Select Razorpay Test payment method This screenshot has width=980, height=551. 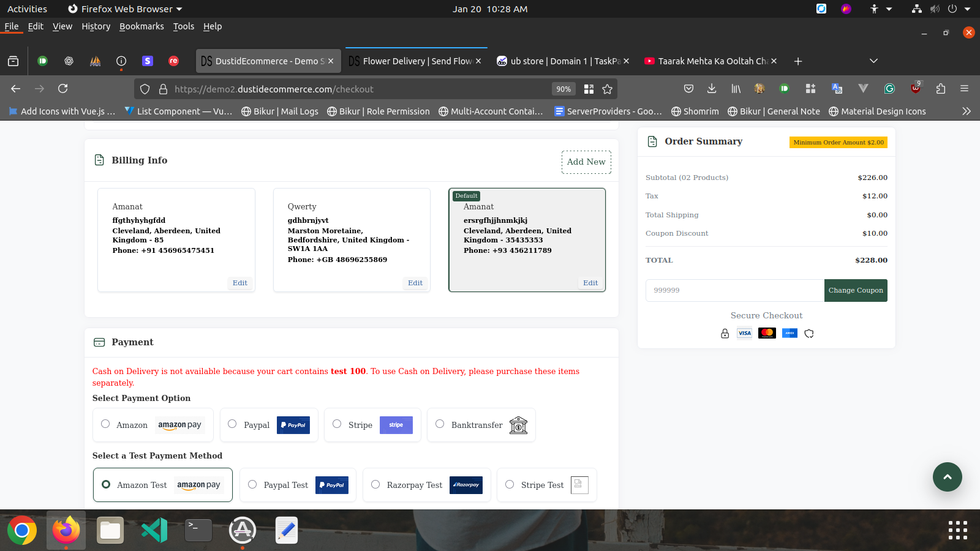[x=375, y=484]
